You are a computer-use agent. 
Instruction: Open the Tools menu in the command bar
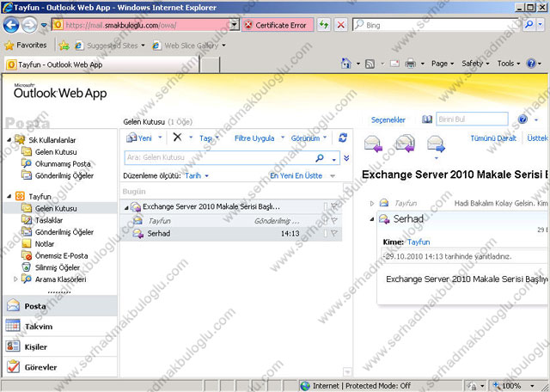click(x=508, y=64)
